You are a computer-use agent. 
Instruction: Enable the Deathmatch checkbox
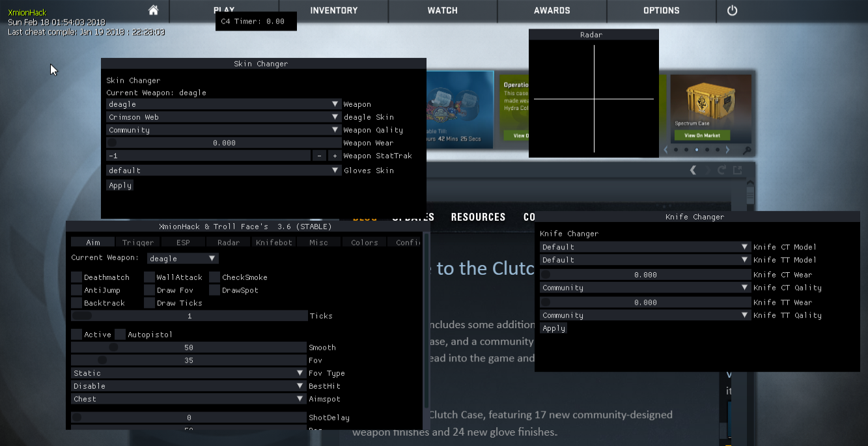pyautogui.click(x=77, y=277)
